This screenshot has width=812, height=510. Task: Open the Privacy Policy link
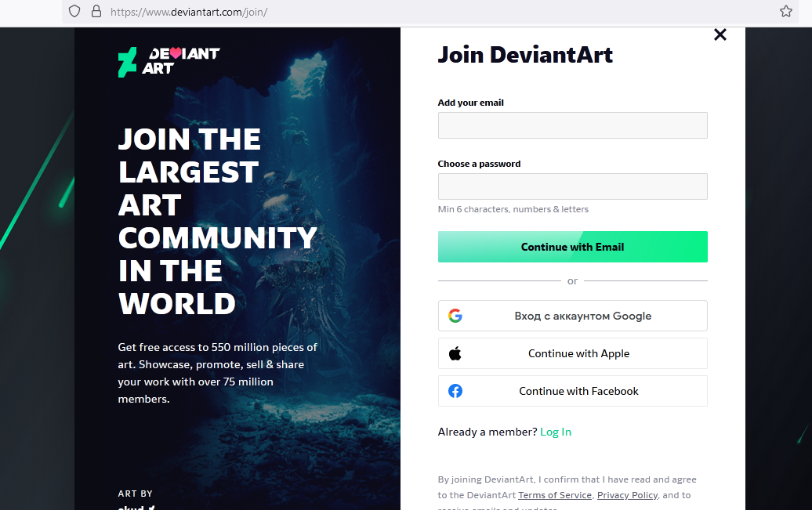[627, 495]
